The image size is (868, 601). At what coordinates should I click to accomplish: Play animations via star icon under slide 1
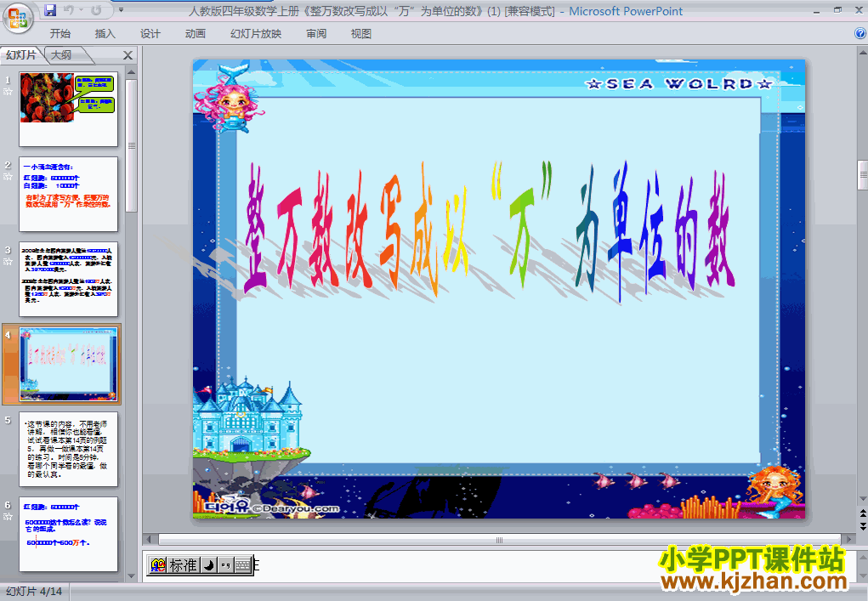click(x=8, y=92)
